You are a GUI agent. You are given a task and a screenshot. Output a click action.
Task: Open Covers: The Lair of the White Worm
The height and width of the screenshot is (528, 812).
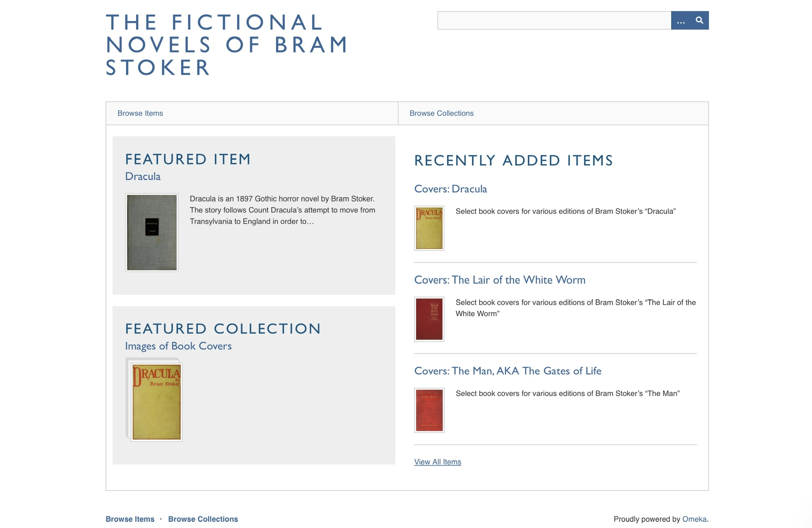500,280
